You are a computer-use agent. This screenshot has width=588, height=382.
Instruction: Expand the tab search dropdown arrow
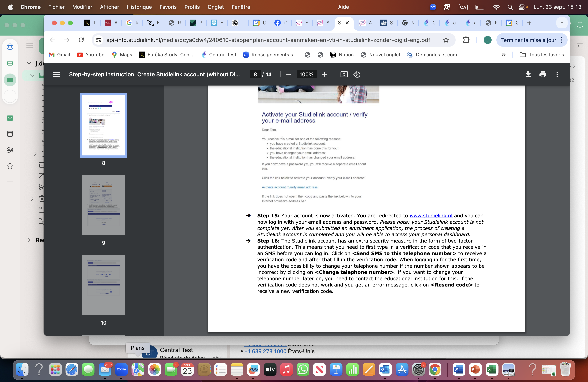coord(562,23)
